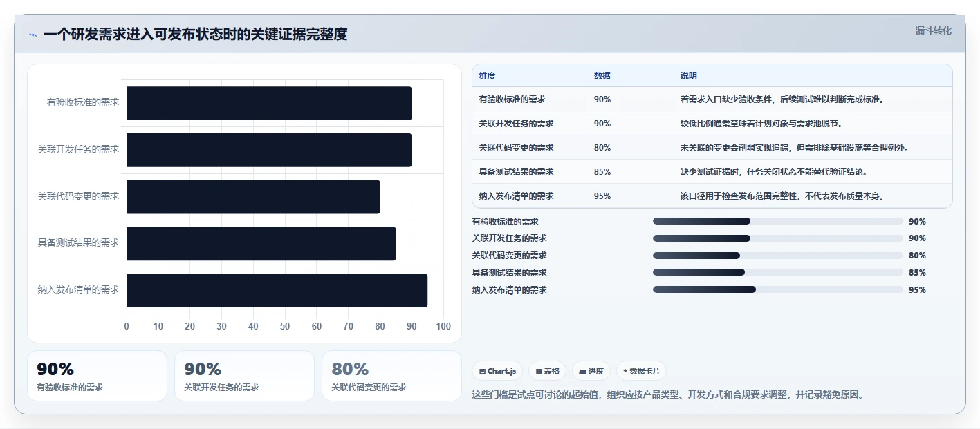The width and height of the screenshot is (980, 429).
Task: Click the progress bar for 关联代码变更的需求
Action: [778, 256]
